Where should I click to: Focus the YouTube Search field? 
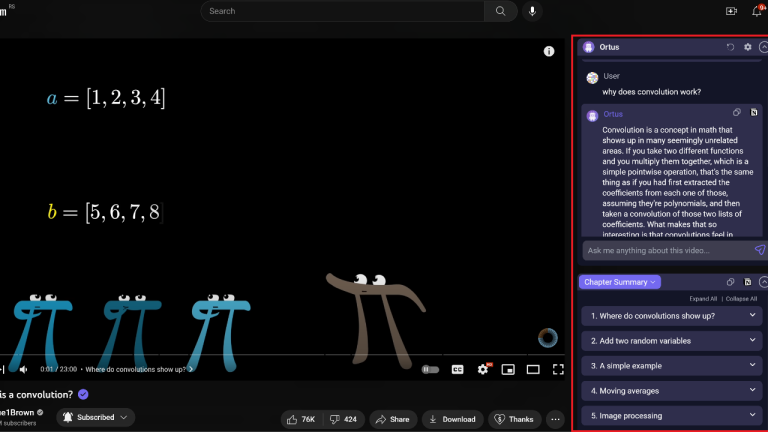pos(342,11)
